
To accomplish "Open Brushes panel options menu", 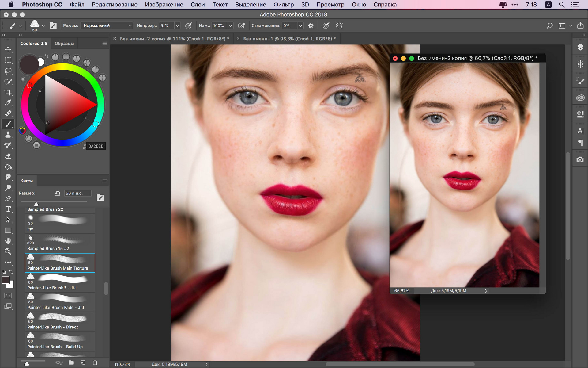I will (104, 181).
